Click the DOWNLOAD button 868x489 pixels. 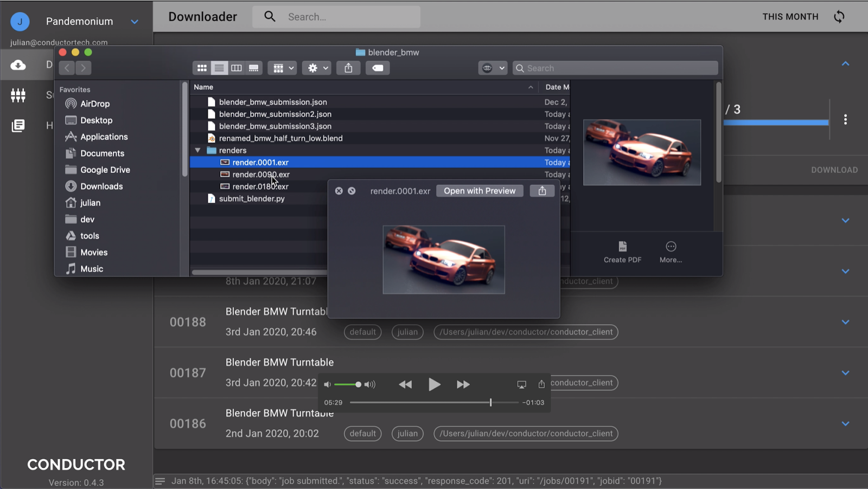[834, 170]
